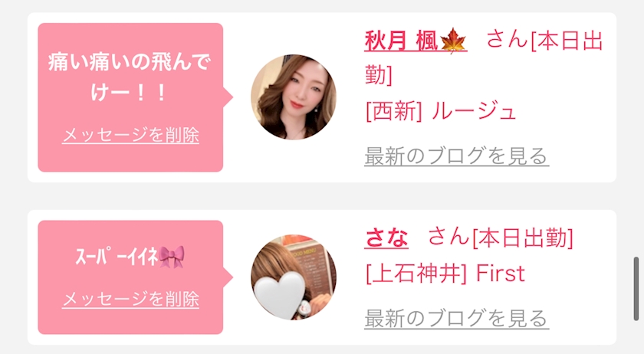Delete the 痛い痛いの飛んでけー message
Screen dimensions: 644x354
(130, 135)
